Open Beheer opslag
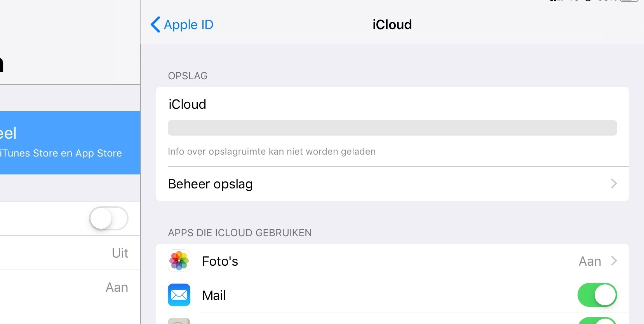This screenshot has width=644, height=324. (392, 184)
